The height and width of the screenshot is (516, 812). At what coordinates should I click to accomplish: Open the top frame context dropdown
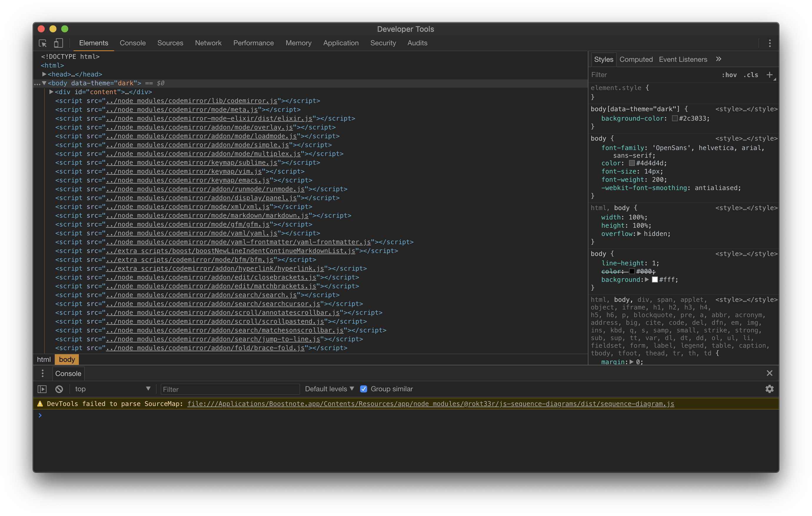point(113,389)
